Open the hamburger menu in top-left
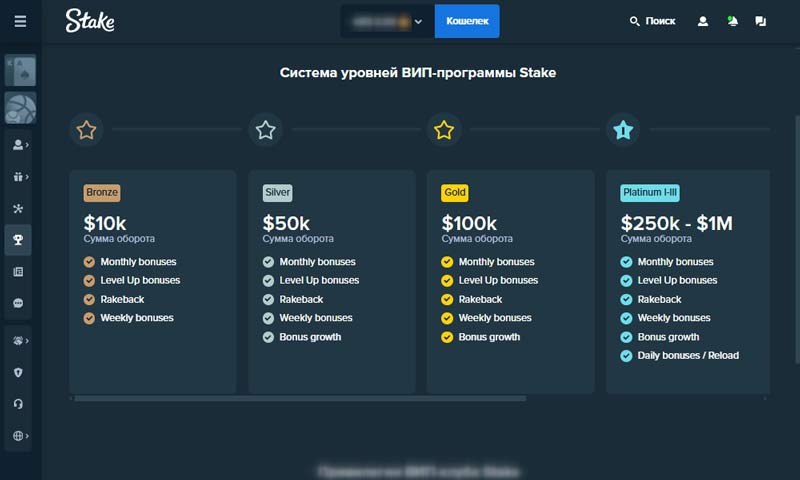800x480 pixels. (x=20, y=21)
